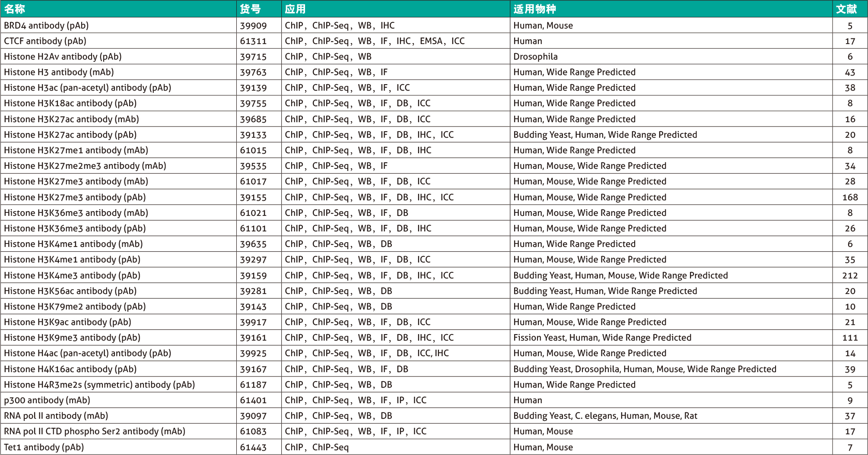Viewport: 868px width, 455px height.
Task: Click the 168 literature count cell
Action: pos(850,198)
